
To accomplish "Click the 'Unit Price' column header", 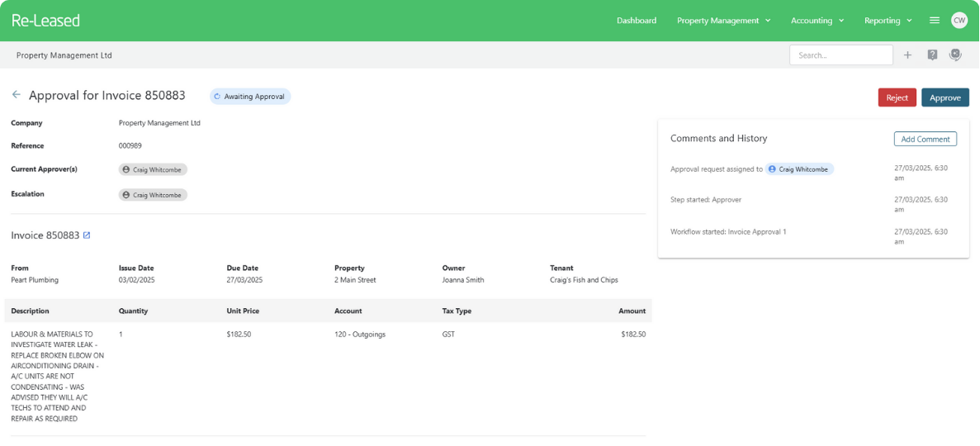I will pyautogui.click(x=243, y=311).
